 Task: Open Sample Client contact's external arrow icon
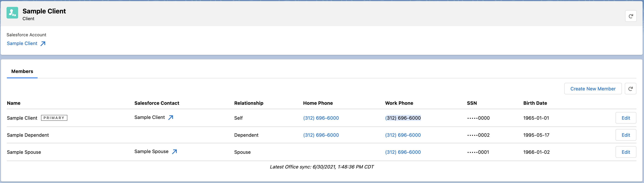click(171, 117)
